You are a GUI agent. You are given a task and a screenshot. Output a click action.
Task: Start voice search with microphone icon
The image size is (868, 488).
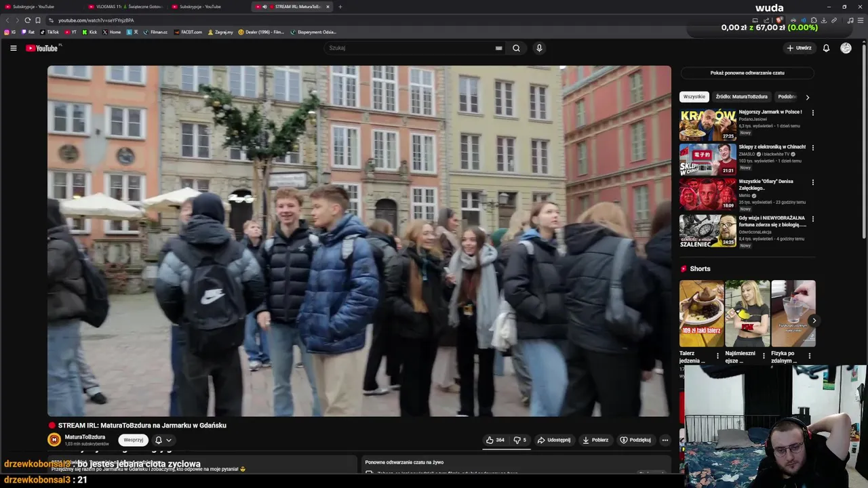tap(539, 48)
